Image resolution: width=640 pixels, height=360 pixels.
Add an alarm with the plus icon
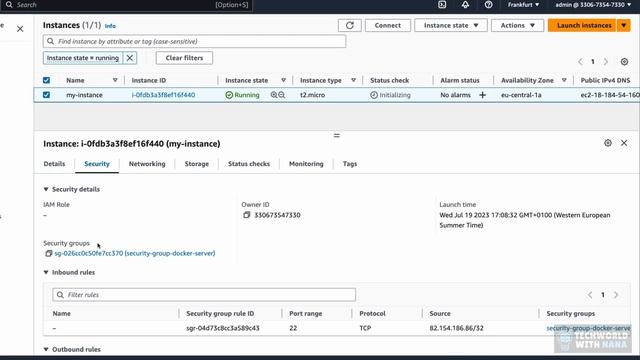(482, 95)
